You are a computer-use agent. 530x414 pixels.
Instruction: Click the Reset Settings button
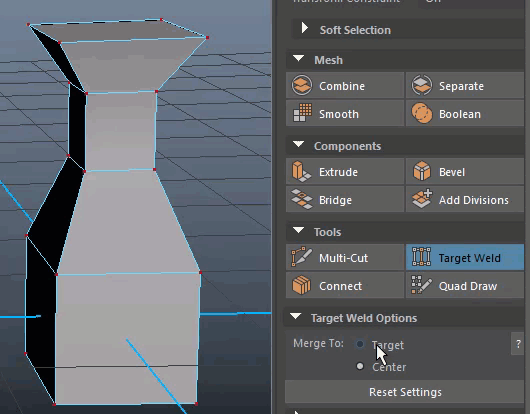[405, 392]
